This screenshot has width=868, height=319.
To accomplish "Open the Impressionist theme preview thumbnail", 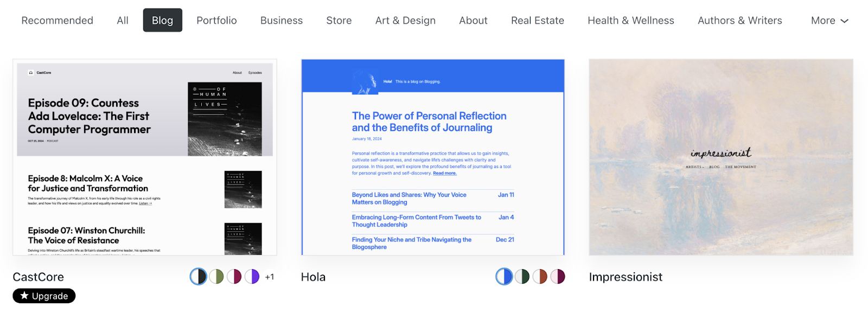I will (721, 157).
